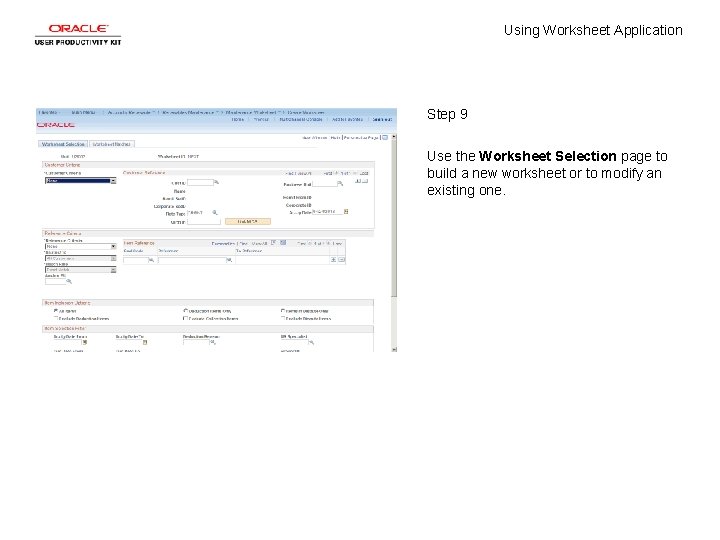Viewport: 720px width, 540px height.
Task: Click Customer Reference previous row arrow
Action: 337,173
